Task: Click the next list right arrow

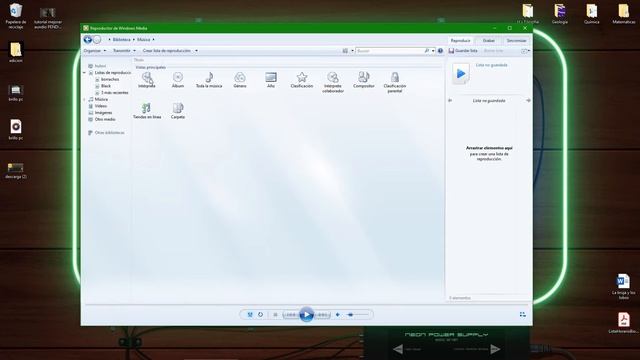Action: click(528, 100)
